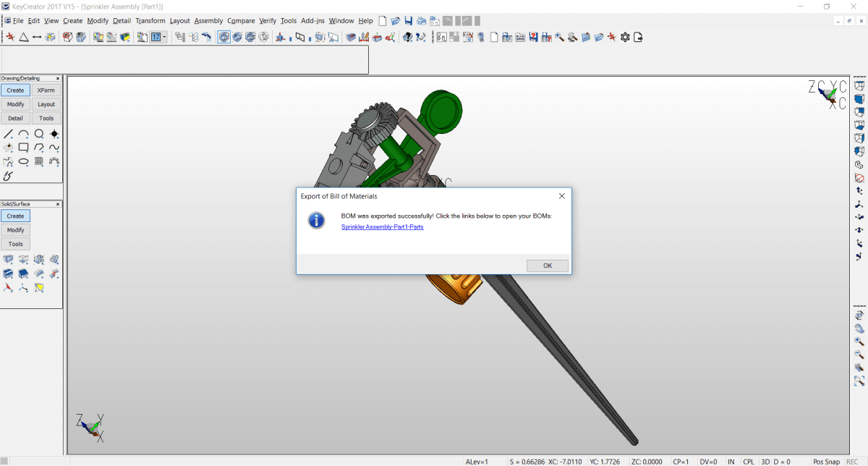Viewport: 868px width, 466px height.
Task: Click the S = 0.66286 scale value
Action: (526, 462)
